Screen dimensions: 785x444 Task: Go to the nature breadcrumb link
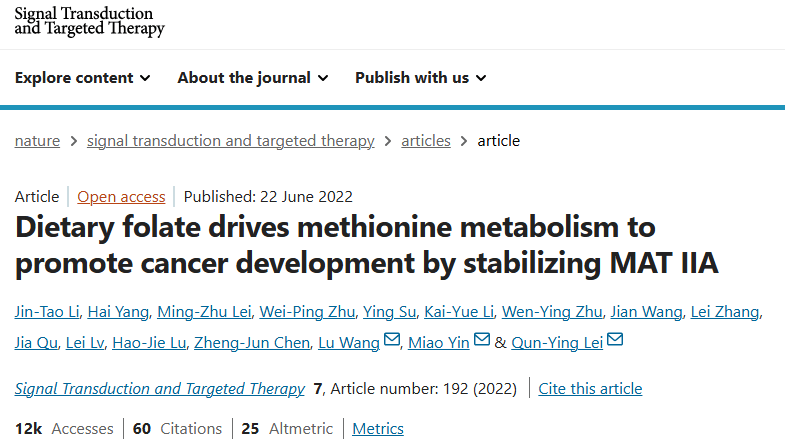pos(37,141)
